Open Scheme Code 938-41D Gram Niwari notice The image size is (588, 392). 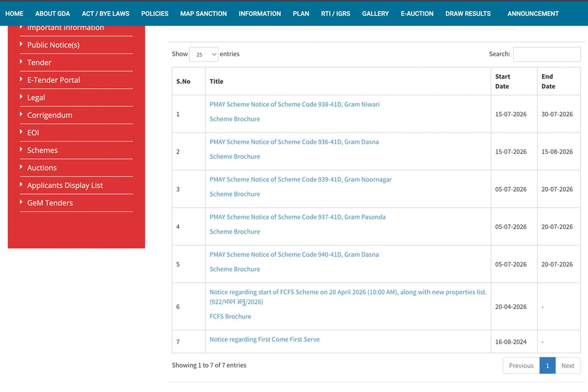click(294, 104)
